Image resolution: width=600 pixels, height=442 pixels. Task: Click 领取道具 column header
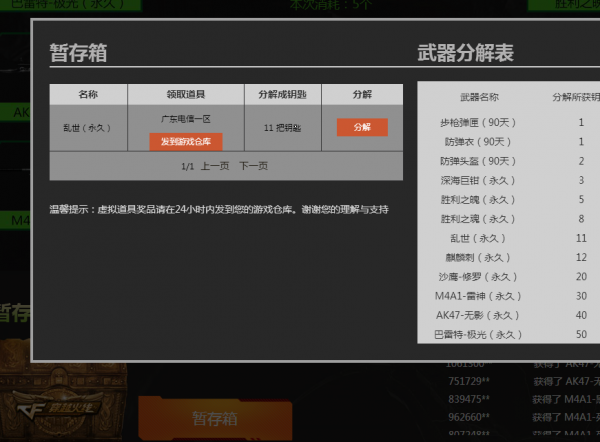click(x=186, y=94)
